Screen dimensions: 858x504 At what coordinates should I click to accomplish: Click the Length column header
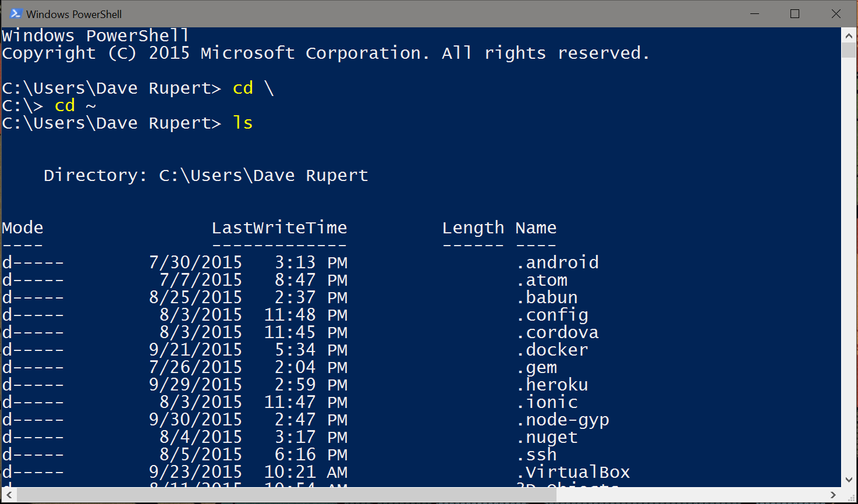(473, 228)
